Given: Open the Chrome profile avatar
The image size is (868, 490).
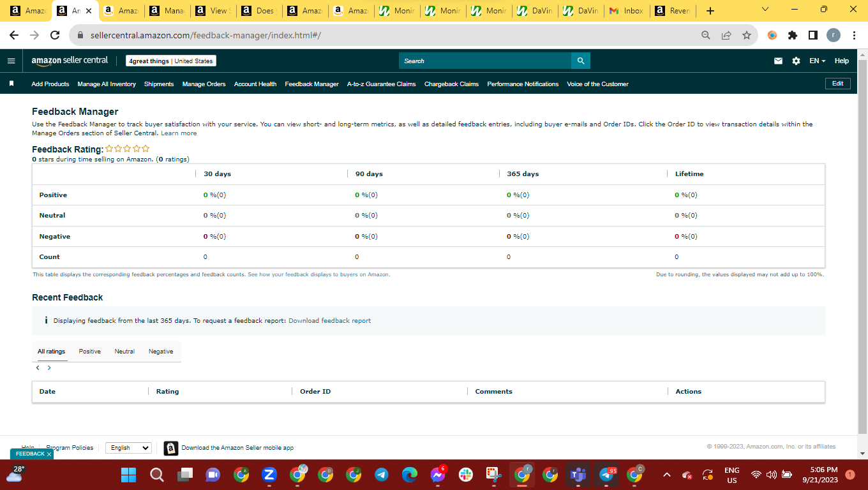Looking at the screenshot, I should [834, 35].
